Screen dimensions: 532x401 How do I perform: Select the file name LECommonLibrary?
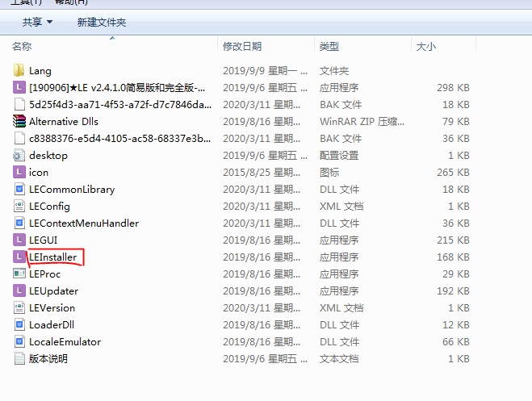pyautogui.click(x=72, y=189)
